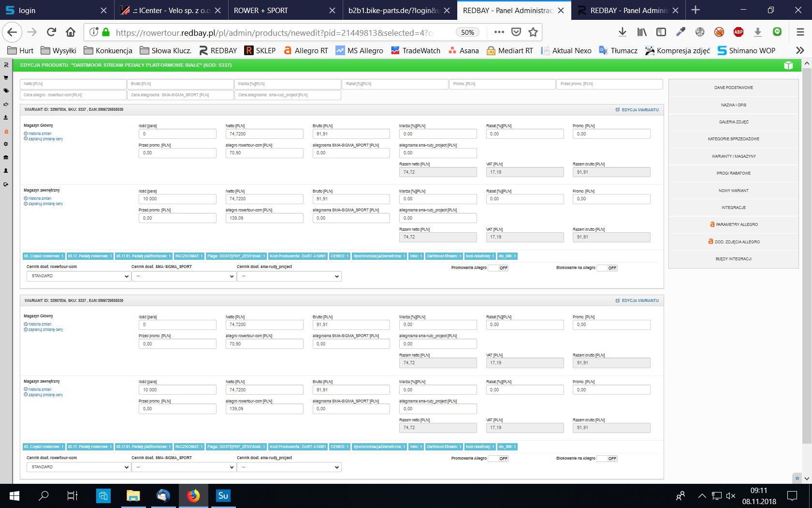Viewport: 812px width, 508px height.
Task: Open the orange Allegro sidebar icon
Action: coord(6,131)
